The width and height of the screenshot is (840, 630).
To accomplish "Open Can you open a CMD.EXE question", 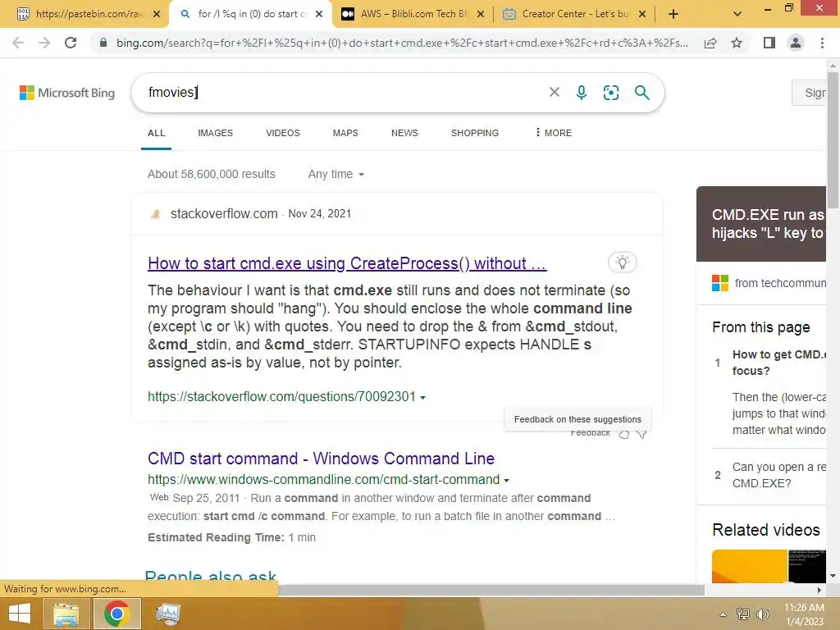I will point(778,475).
